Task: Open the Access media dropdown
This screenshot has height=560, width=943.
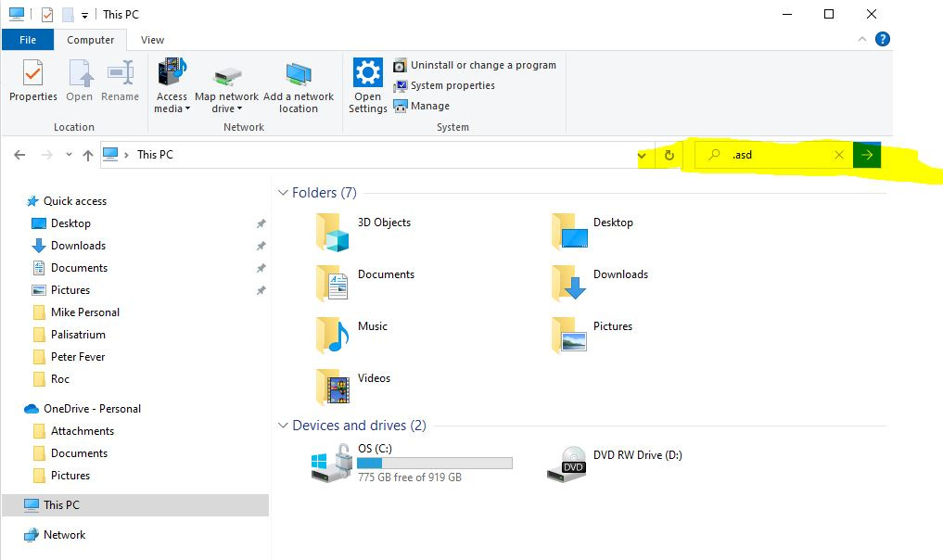Action: pyautogui.click(x=172, y=85)
